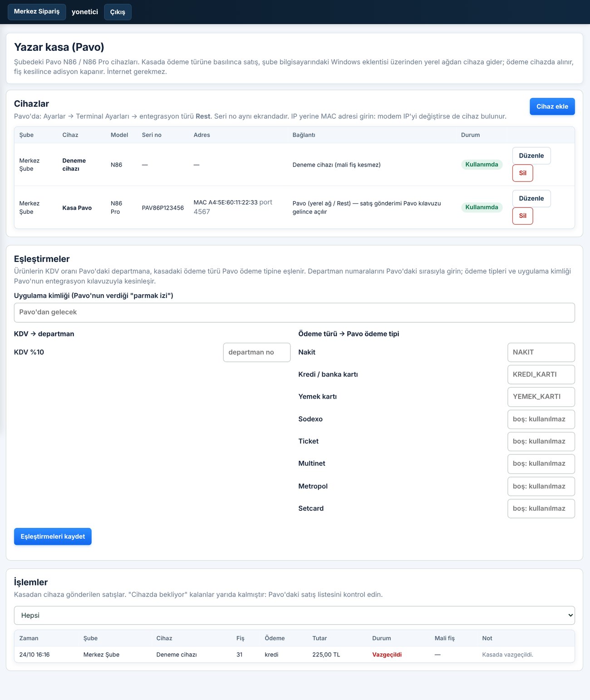Click the KDV %10 departman no field

point(256,352)
